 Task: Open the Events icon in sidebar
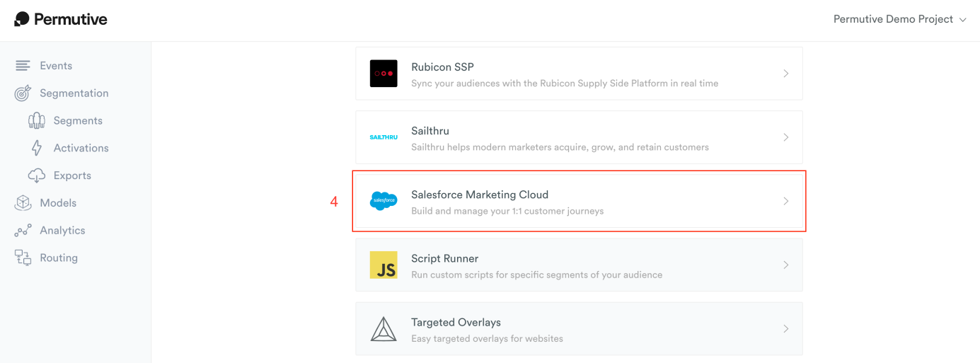(x=23, y=66)
